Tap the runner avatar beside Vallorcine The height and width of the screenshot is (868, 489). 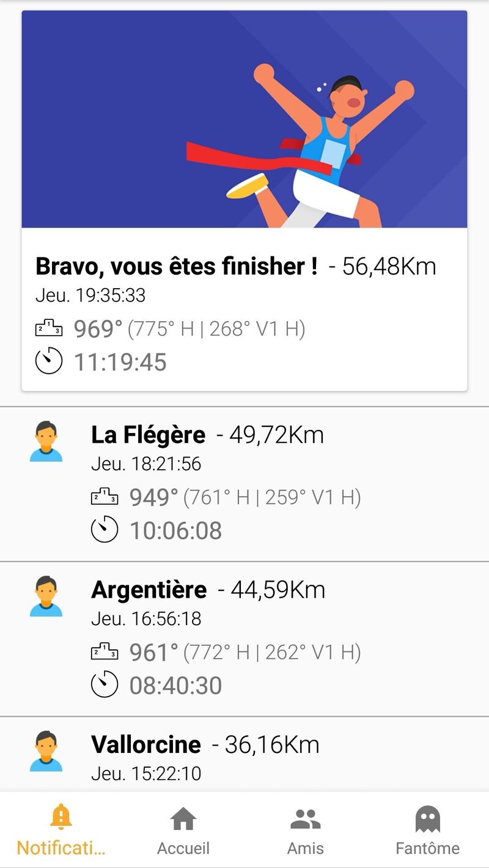point(46,751)
